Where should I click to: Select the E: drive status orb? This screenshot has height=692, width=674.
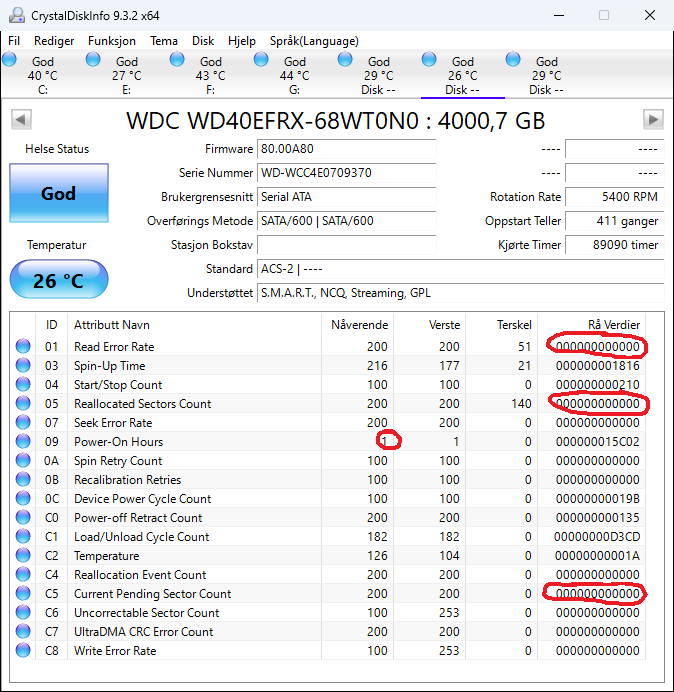click(93, 60)
